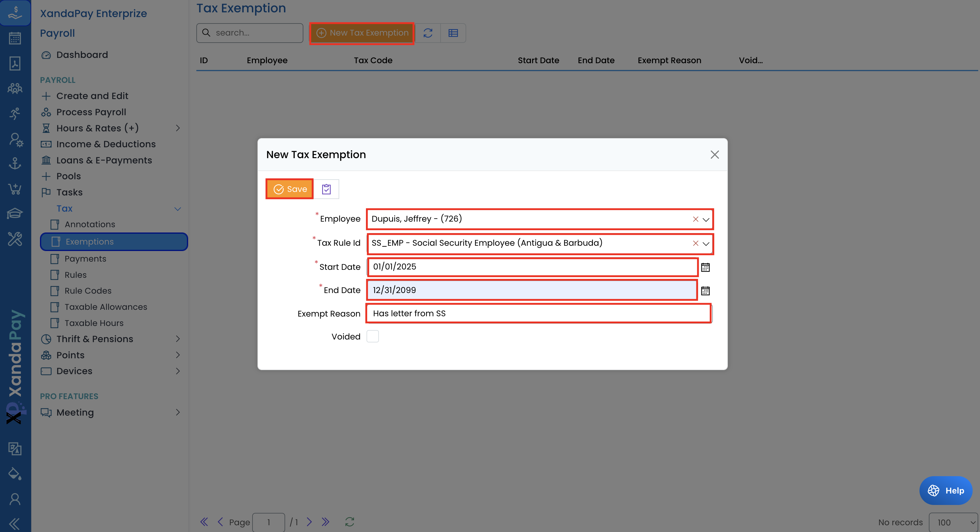Save the new tax exemption

(x=290, y=189)
